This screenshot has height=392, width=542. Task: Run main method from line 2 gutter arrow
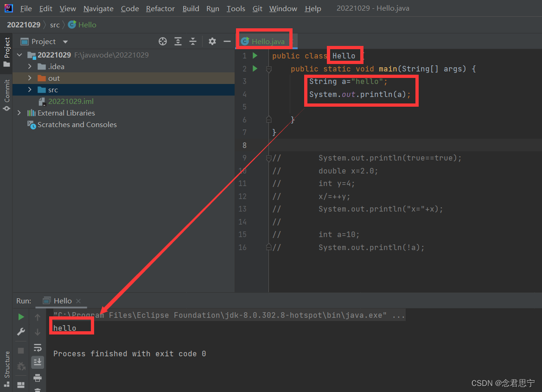254,69
